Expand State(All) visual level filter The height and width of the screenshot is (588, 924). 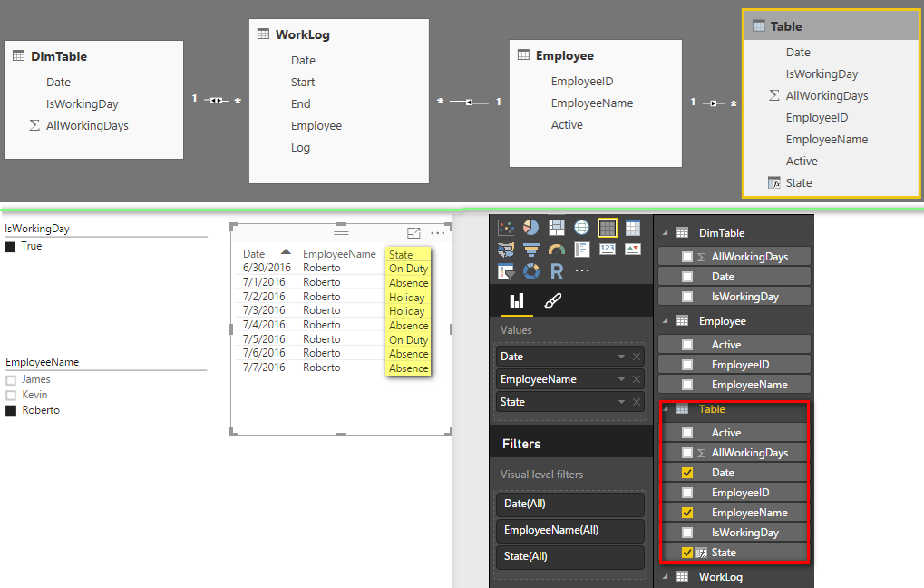point(569,556)
